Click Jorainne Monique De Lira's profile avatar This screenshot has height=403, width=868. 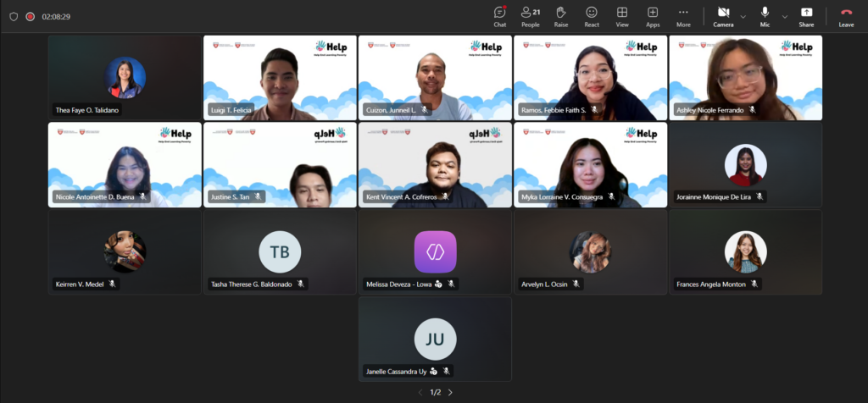pyautogui.click(x=746, y=165)
